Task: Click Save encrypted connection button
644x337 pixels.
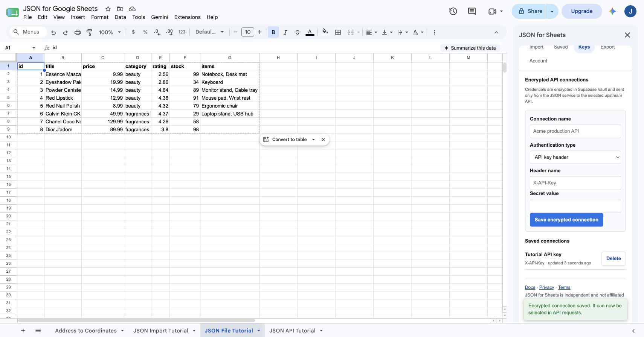Action: [x=566, y=220]
